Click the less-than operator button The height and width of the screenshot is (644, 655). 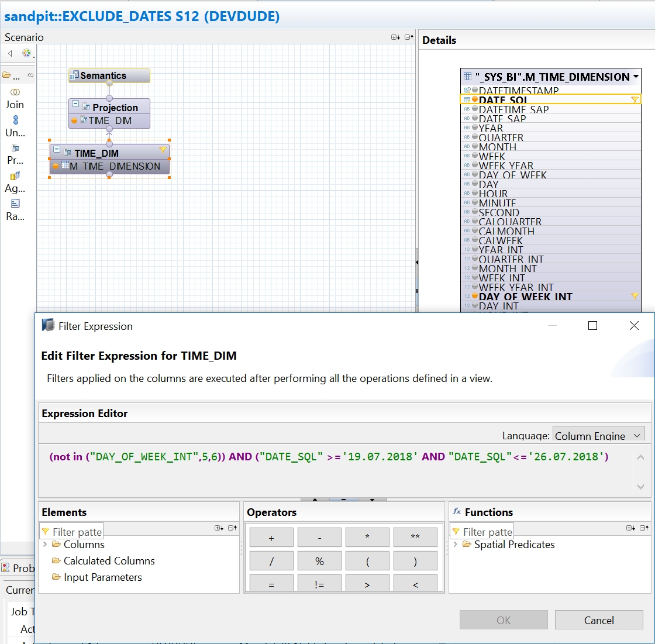click(415, 583)
